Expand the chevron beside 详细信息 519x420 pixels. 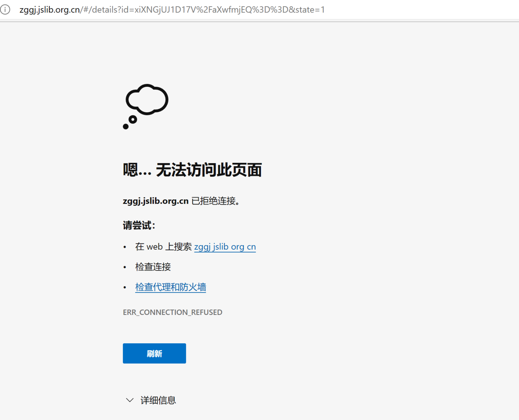130,400
